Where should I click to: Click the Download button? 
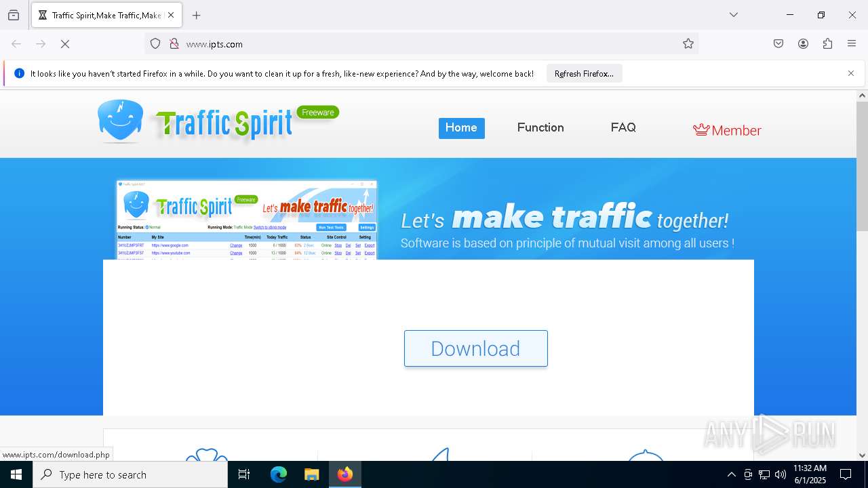(476, 348)
